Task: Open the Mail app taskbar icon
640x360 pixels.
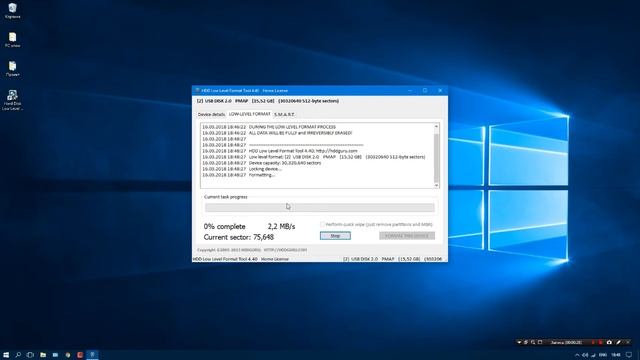Action: [x=55, y=355]
